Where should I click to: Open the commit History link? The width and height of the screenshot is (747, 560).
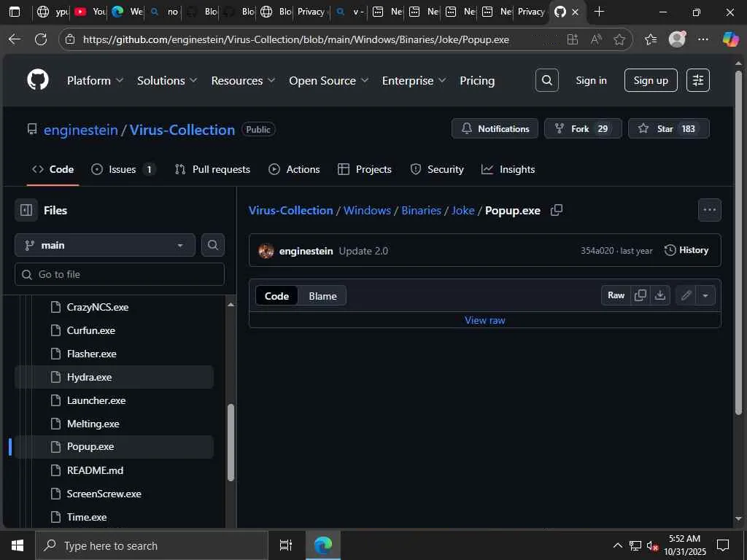(686, 250)
